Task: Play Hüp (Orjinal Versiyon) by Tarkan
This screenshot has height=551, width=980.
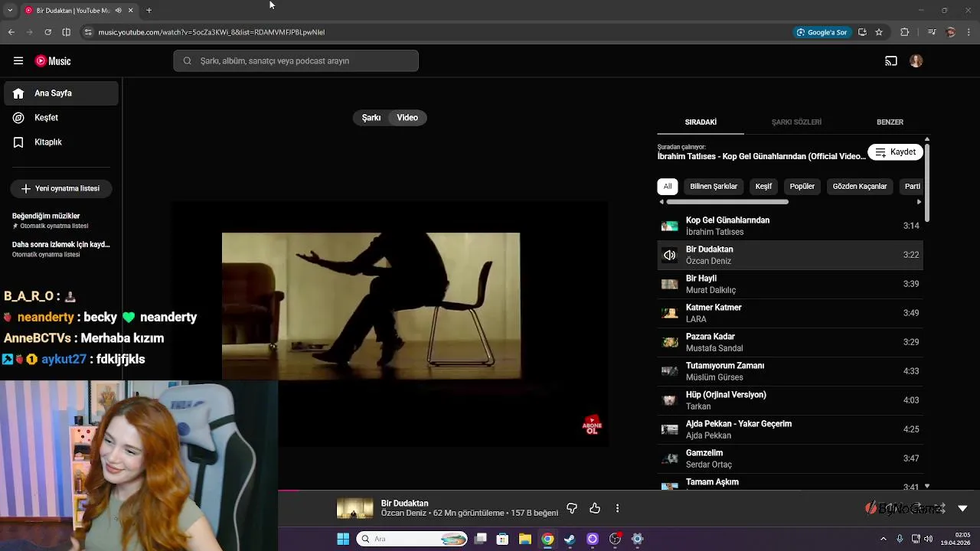Action: point(790,400)
